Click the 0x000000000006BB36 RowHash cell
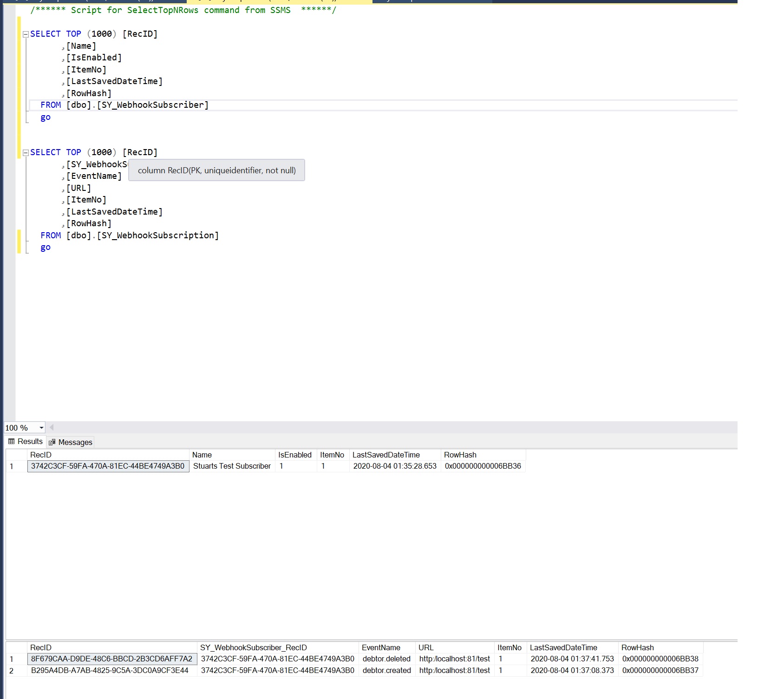Screen dimensions: 784x699 tap(483, 466)
